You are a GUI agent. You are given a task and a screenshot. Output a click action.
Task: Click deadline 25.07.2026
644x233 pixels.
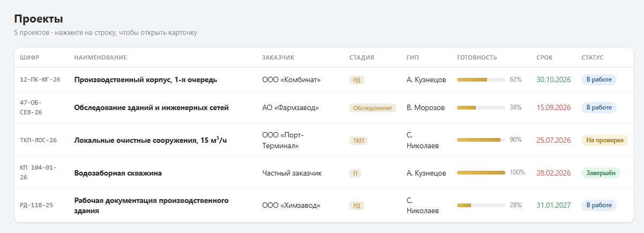click(x=553, y=140)
